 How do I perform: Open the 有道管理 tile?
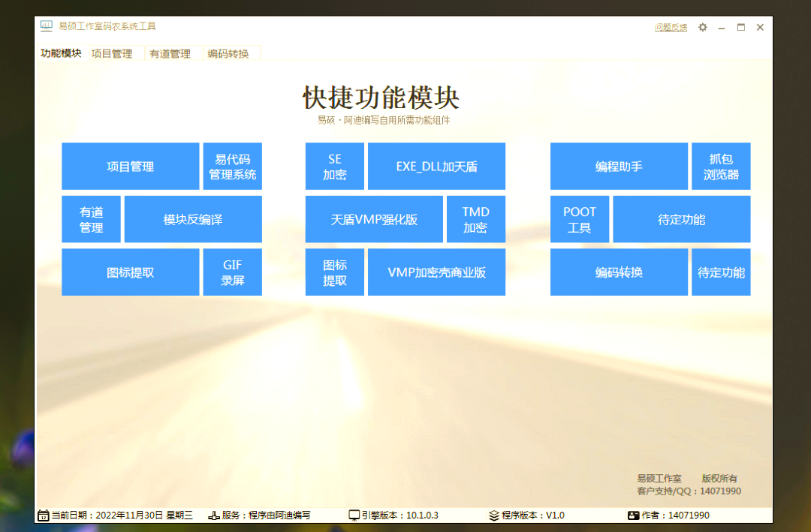tap(91, 219)
